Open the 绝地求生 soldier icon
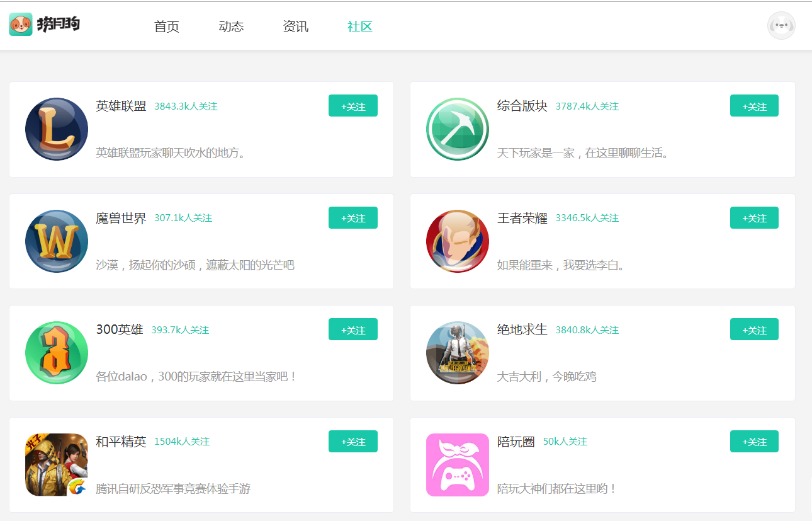 click(x=458, y=353)
